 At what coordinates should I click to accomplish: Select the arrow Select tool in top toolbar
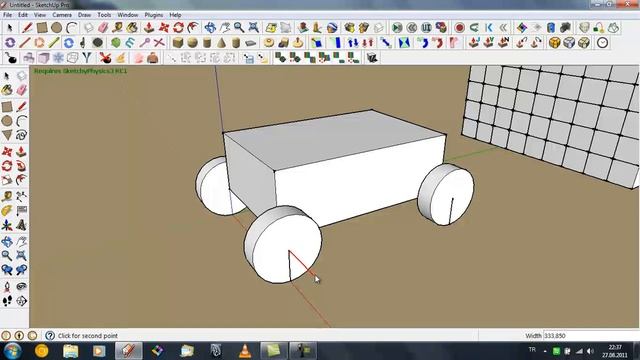pyautogui.click(x=9, y=28)
